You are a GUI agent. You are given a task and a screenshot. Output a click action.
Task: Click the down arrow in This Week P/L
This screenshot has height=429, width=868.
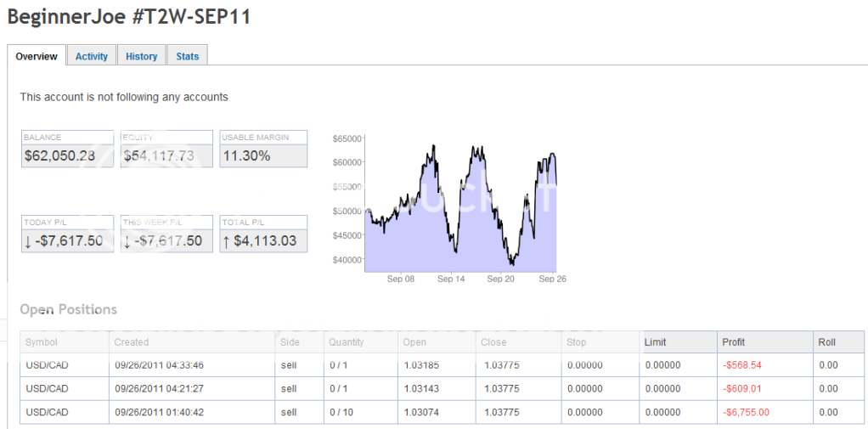(127, 241)
